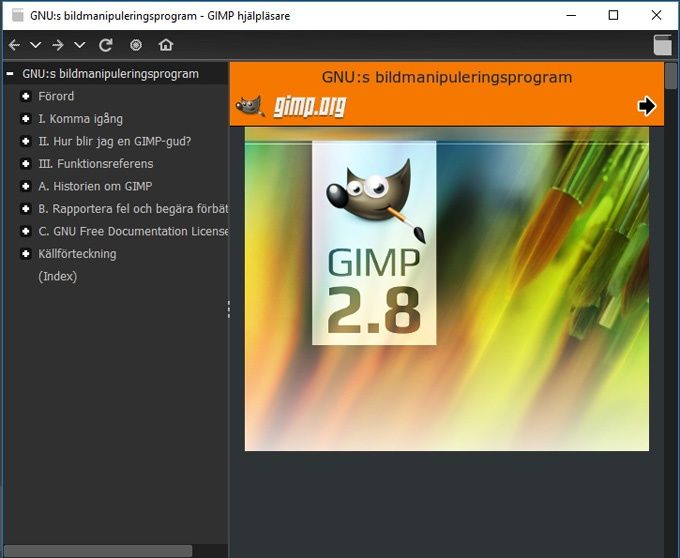Screen dimensions: 680x558
Task: Expand A. Historien om GIMP
Action: pyautogui.click(x=26, y=186)
